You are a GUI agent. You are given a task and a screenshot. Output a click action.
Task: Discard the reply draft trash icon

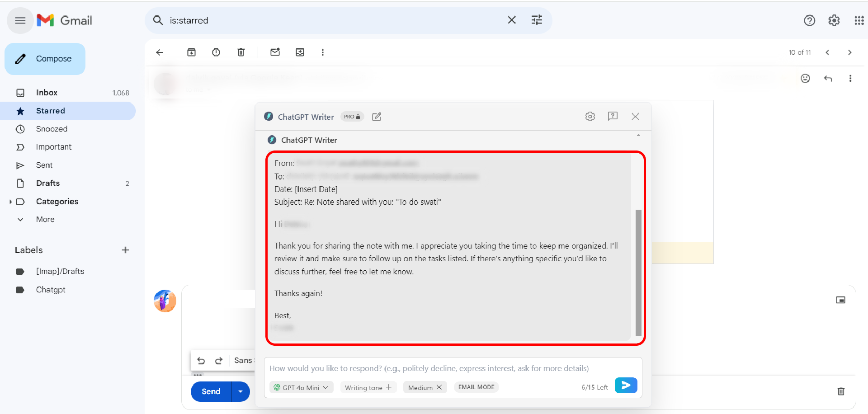[841, 391]
